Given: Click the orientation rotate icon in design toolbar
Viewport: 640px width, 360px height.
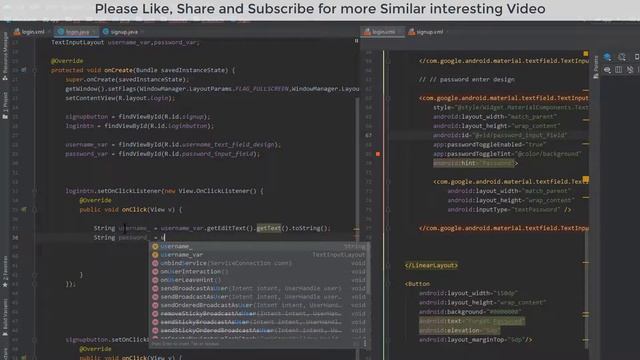Looking at the screenshot, I should pos(622,57).
